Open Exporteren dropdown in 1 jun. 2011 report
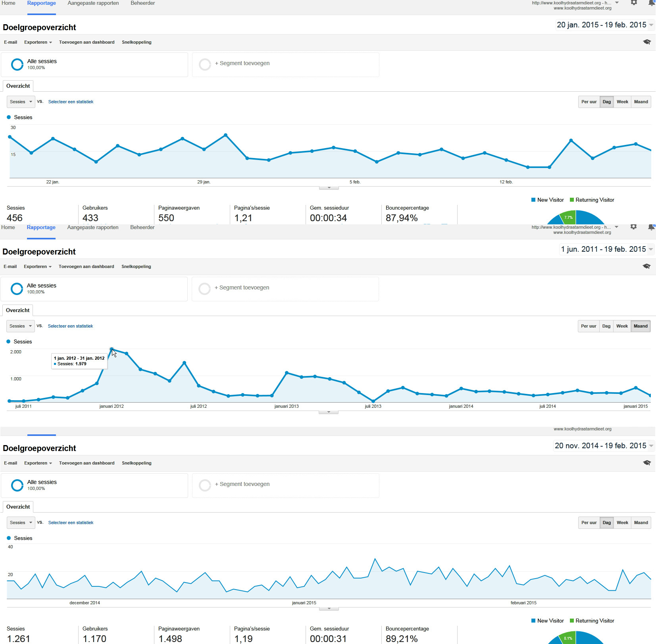The width and height of the screenshot is (656, 644). coord(38,267)
